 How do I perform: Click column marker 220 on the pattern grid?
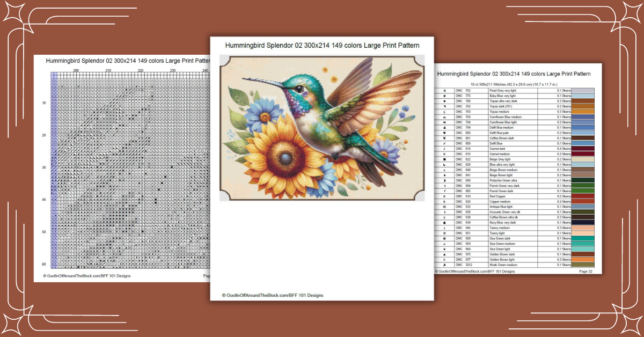pyautogui.click(x=140, y=69)
